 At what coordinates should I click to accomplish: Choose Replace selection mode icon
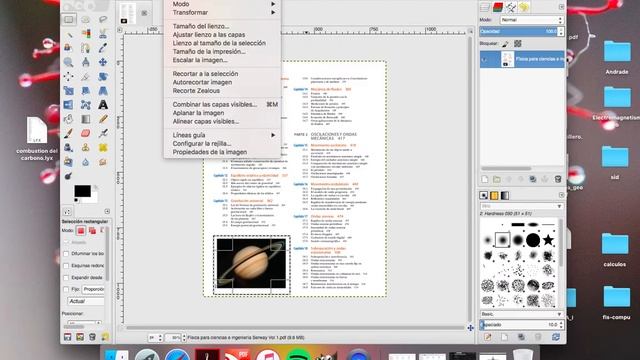[x=81, y=231]
